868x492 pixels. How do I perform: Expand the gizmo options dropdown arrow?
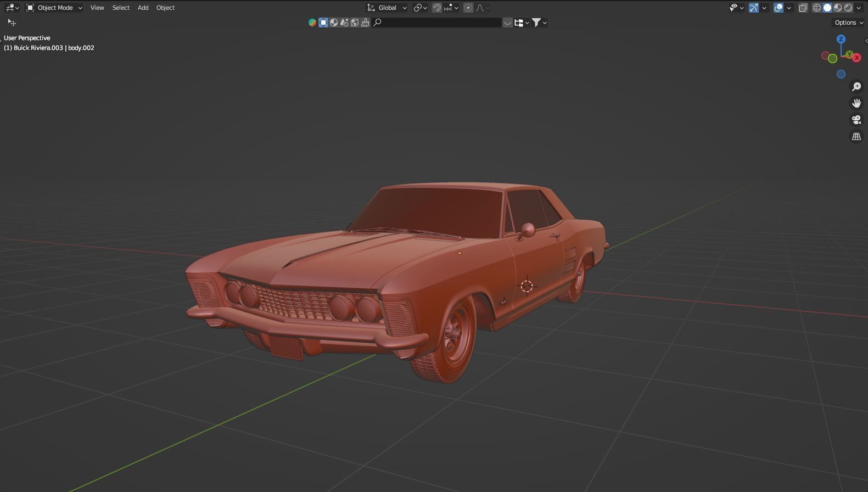(764, 8)
